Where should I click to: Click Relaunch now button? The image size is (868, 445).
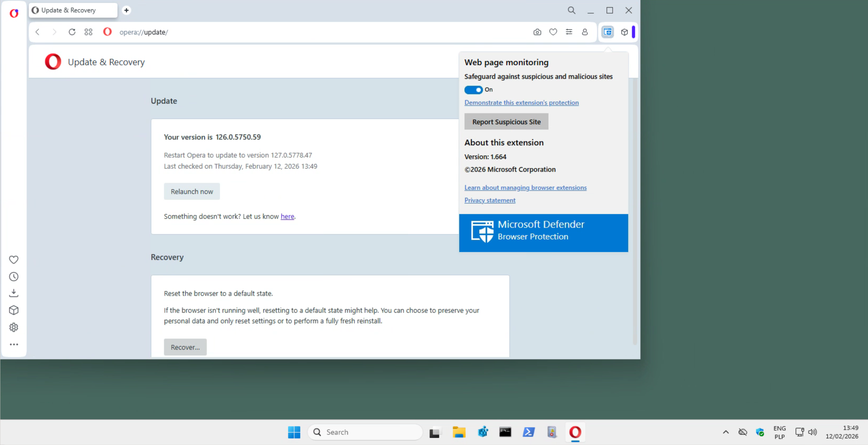[192, 191]
